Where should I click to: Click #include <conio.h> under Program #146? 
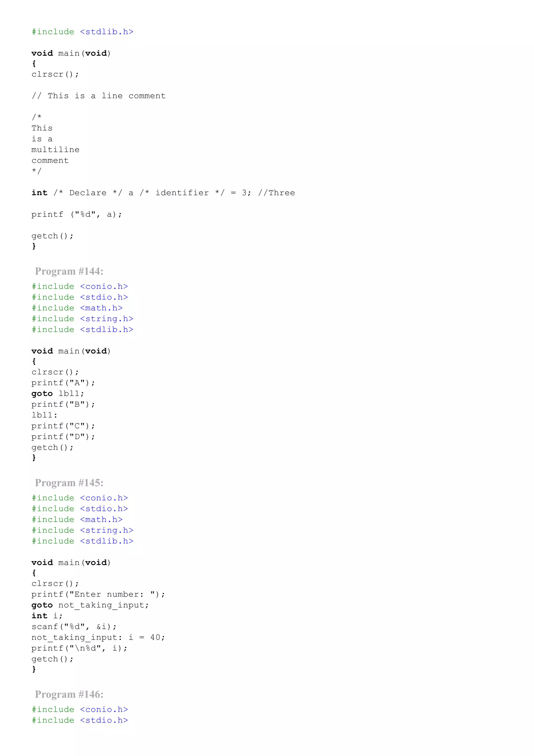(80, 709)
